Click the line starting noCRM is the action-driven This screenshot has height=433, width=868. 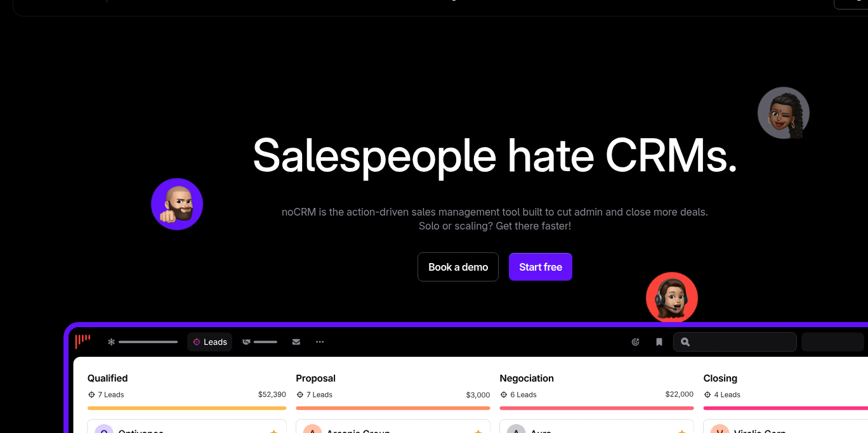[495, 212]
